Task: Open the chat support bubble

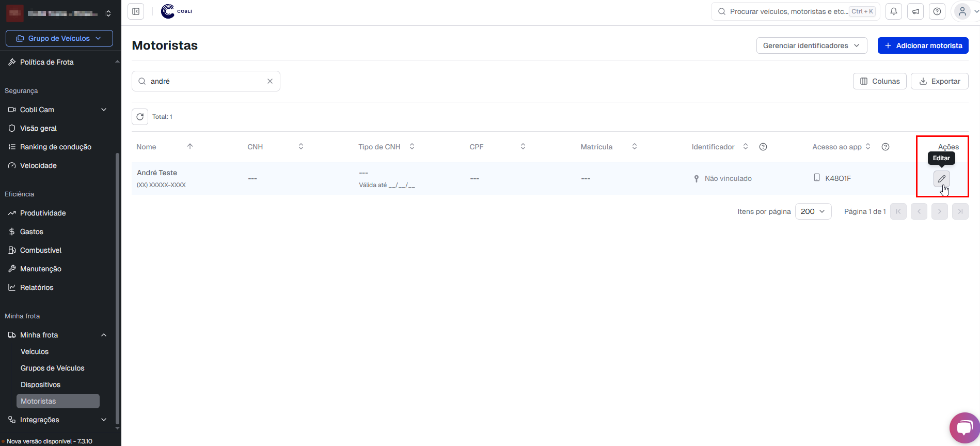Action: click(964, 428)
